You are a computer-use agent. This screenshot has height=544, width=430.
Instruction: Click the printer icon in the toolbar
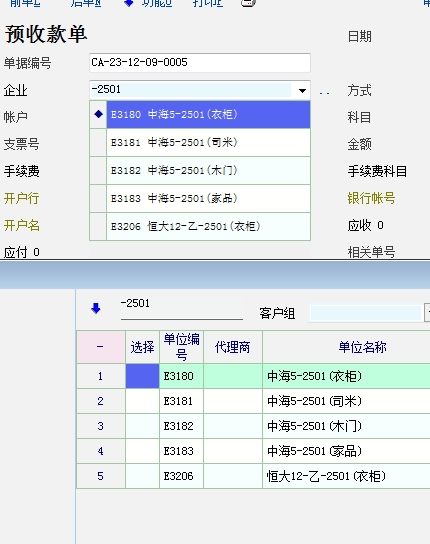(248, 3)
